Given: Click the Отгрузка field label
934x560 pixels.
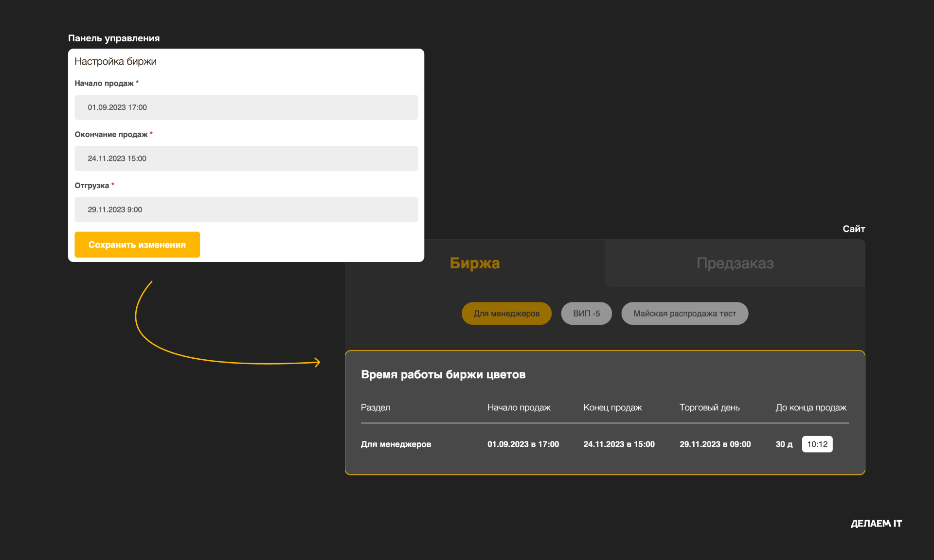Looking at the screenshot, I should pyautogui.click(x=91, y=186).
